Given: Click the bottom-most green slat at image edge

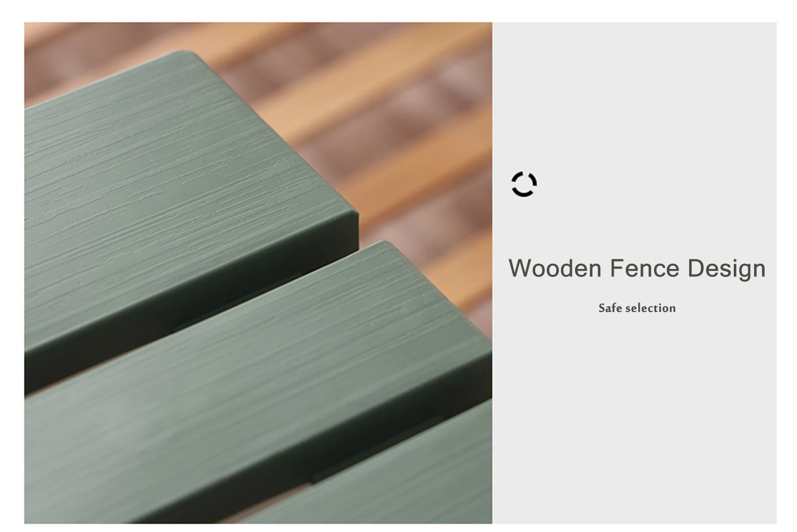Looking at the screenshot, I should (x=404, y=478).
